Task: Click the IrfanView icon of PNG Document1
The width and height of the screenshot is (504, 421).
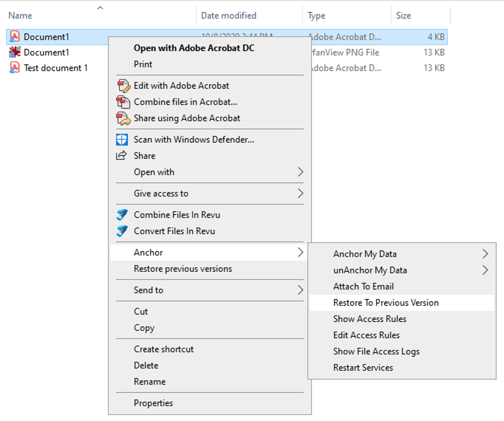Action: tap(14, 52)
